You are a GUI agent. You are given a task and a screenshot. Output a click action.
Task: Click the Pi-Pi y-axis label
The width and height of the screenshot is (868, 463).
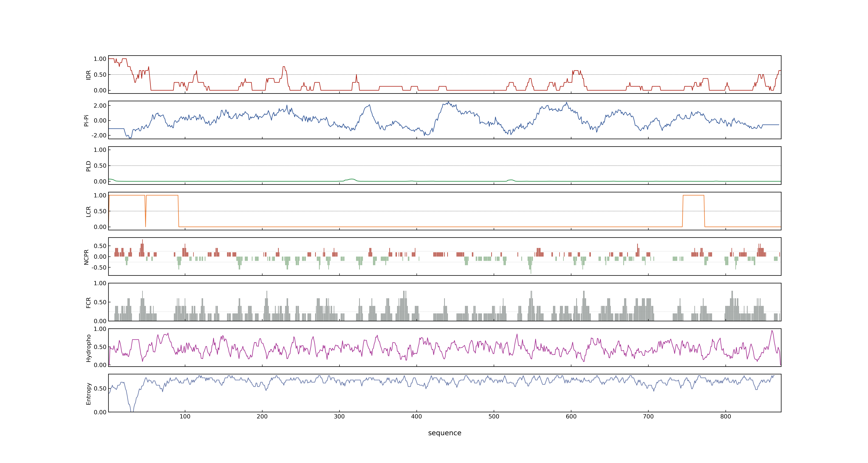click(86, 120)
